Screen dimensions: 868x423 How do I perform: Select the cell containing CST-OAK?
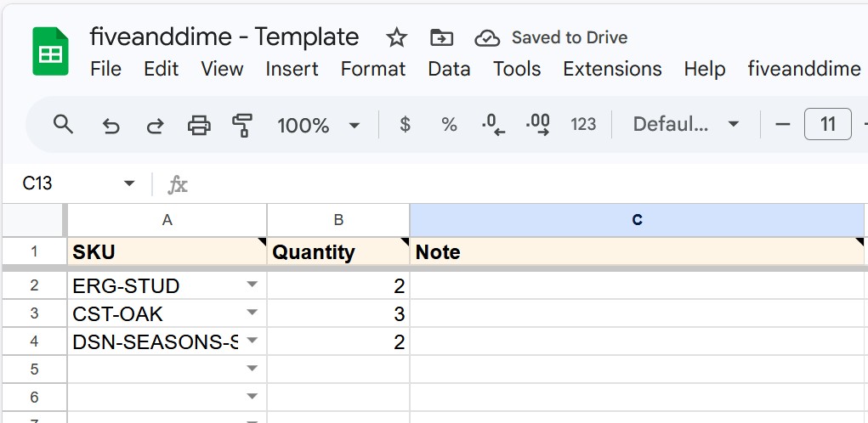pyautogui.click(x=167, y=313)
